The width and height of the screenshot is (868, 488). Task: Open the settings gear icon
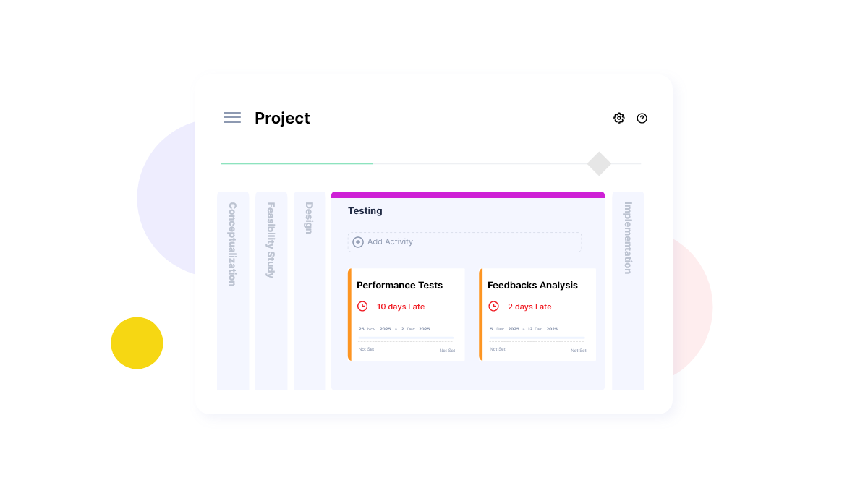pyautogui.click(x=619, y=118)
